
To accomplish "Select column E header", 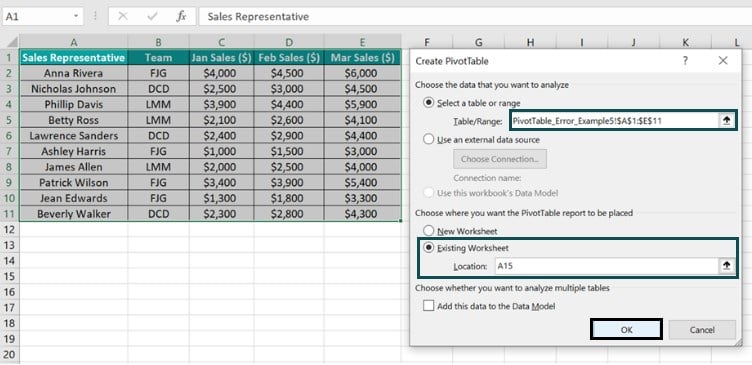I will [363, 42].
